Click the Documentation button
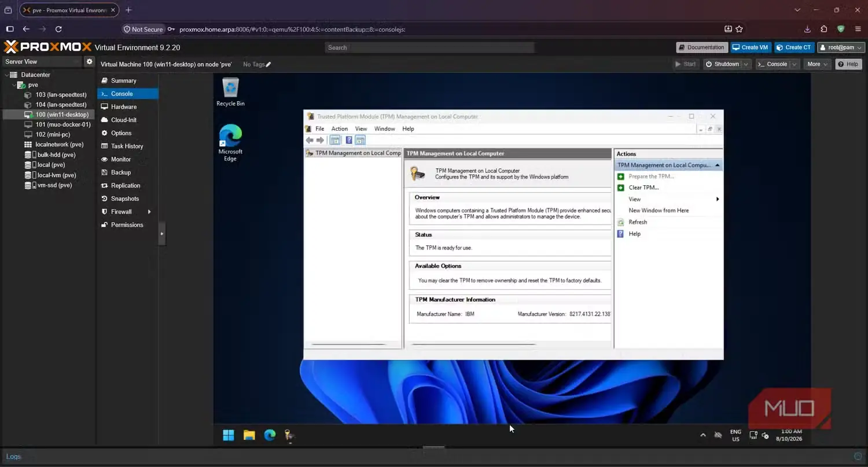The height and width of the screenshot is (467, 868). point(701,47)
